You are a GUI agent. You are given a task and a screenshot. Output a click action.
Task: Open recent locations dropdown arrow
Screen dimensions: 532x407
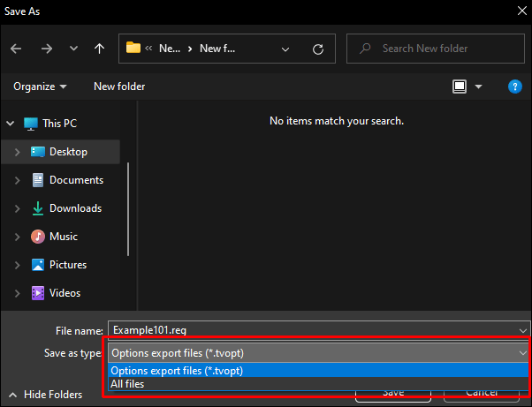pyautogui.click(x=73, y=49)
